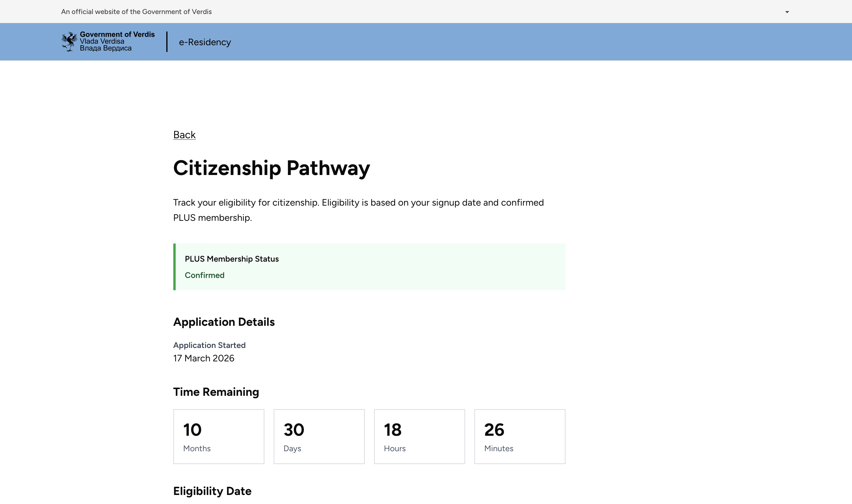Click the eligibility tracking description paragraph
This screenshot has width=852, height=504.
tap(358, 210)
